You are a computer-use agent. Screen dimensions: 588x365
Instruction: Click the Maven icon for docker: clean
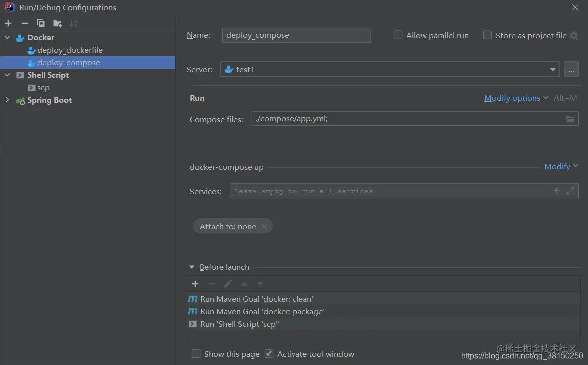(x=193, y=299)
